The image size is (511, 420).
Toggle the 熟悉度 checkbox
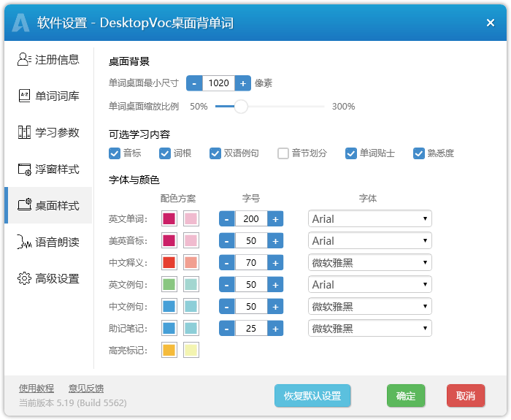(x=419, y=153)
